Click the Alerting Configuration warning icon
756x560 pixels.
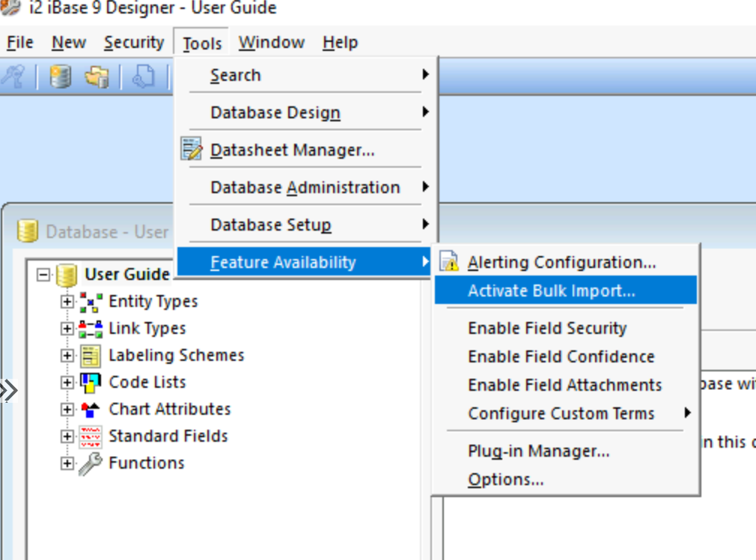pos(449,263)
